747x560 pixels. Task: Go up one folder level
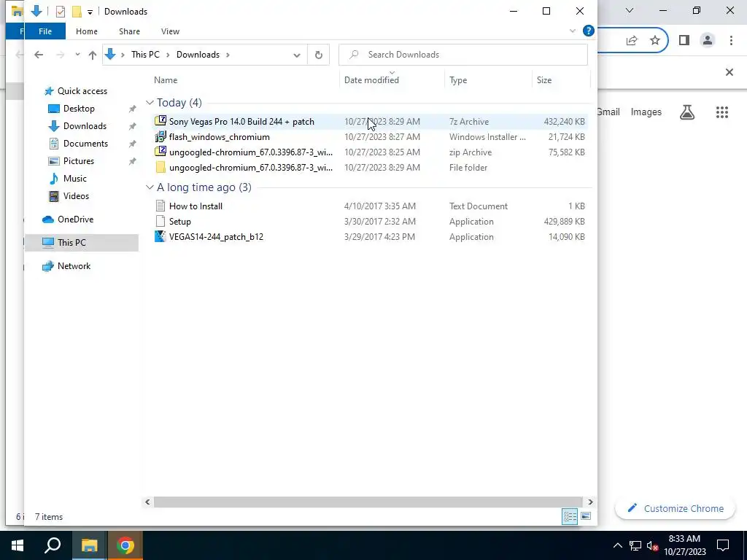tap(93, 55)
